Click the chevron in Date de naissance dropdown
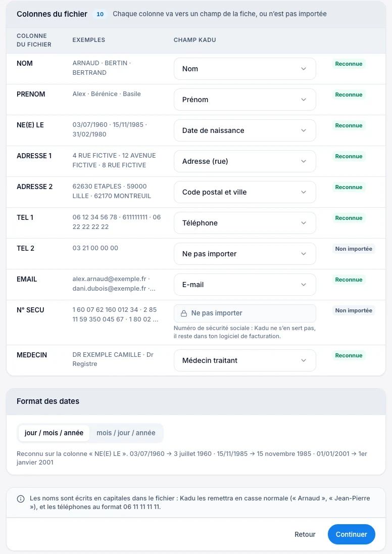 304,130
